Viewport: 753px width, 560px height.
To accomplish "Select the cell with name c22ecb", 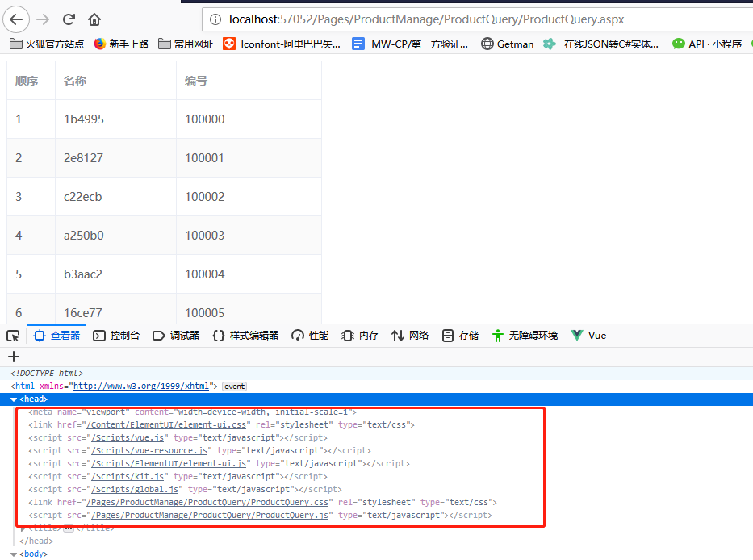I will coord(115,196).
